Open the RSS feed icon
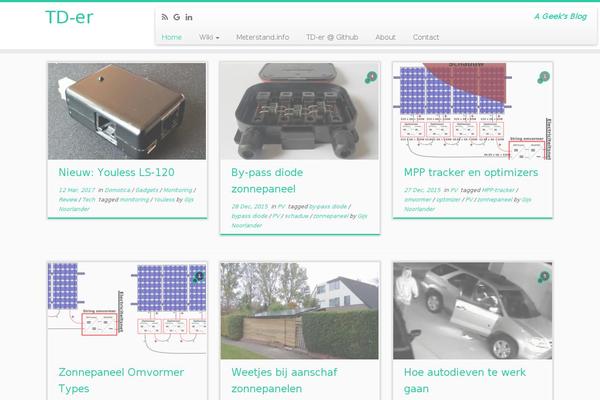The width and height of the screenshot is (600, 400). tap(165, 17)
